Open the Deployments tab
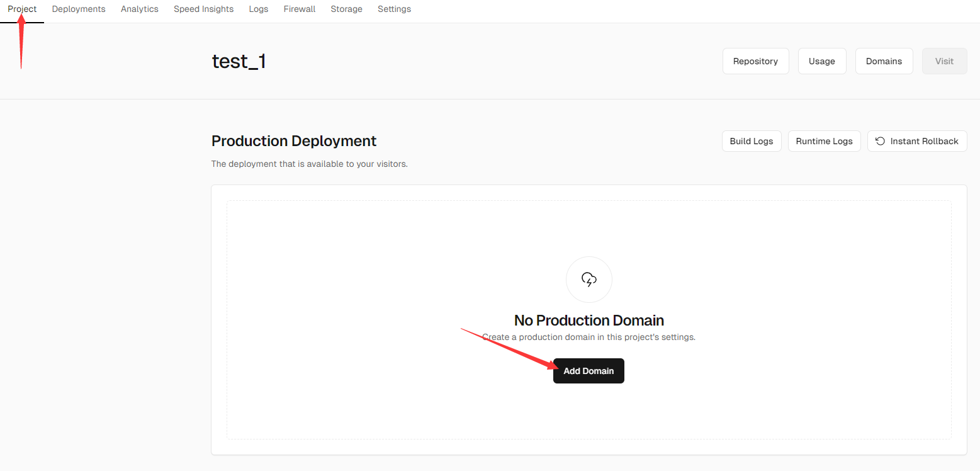 coord(79,9)
